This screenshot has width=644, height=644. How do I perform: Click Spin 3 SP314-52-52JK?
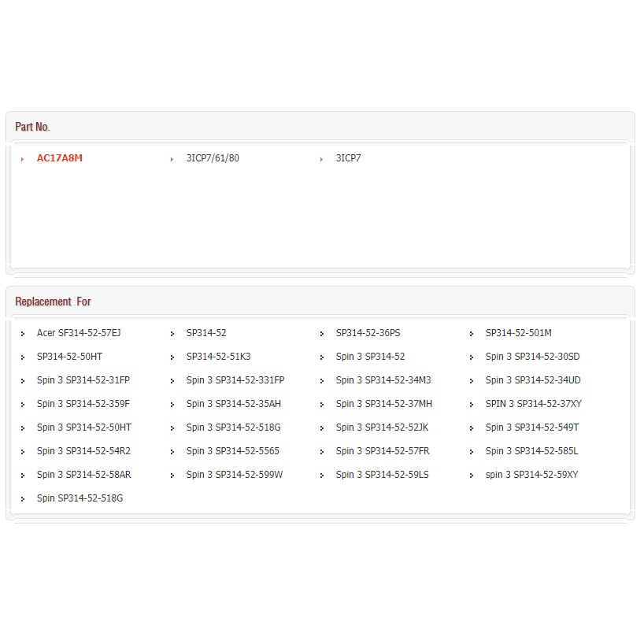coord(383,427)
